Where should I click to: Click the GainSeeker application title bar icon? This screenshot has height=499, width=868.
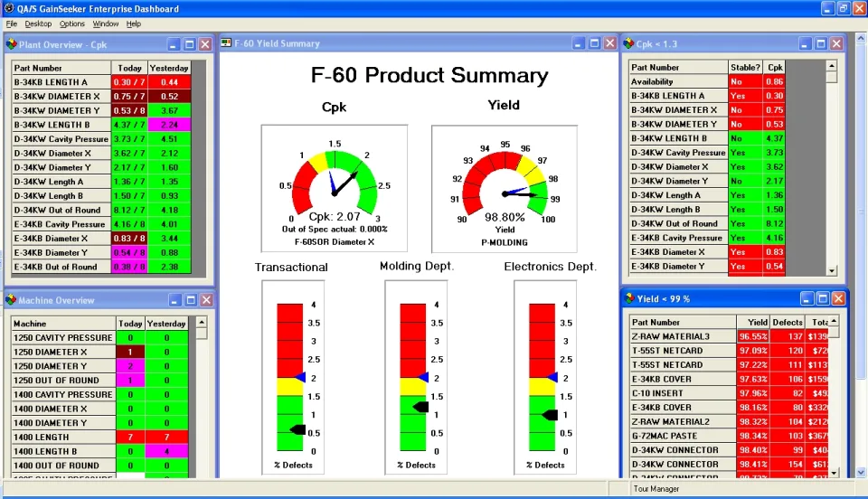pos(8,8)
